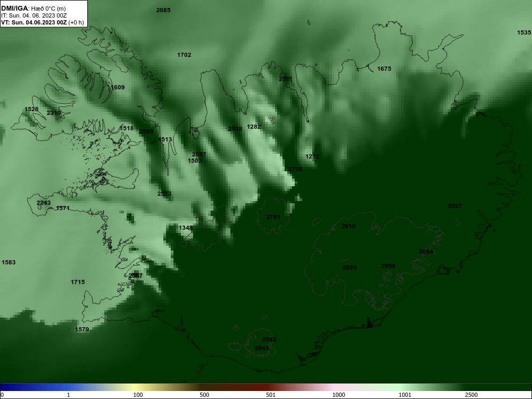Select the 1282 map label
The width and height of the screenshot is (532, 399).
coord(254,127)
